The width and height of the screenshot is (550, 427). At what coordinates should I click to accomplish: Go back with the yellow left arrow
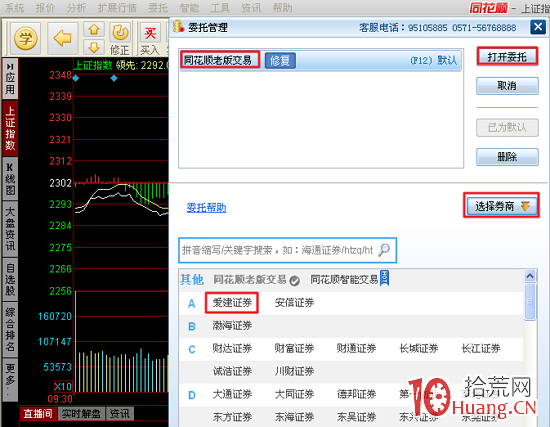click(x=62, y=38)
